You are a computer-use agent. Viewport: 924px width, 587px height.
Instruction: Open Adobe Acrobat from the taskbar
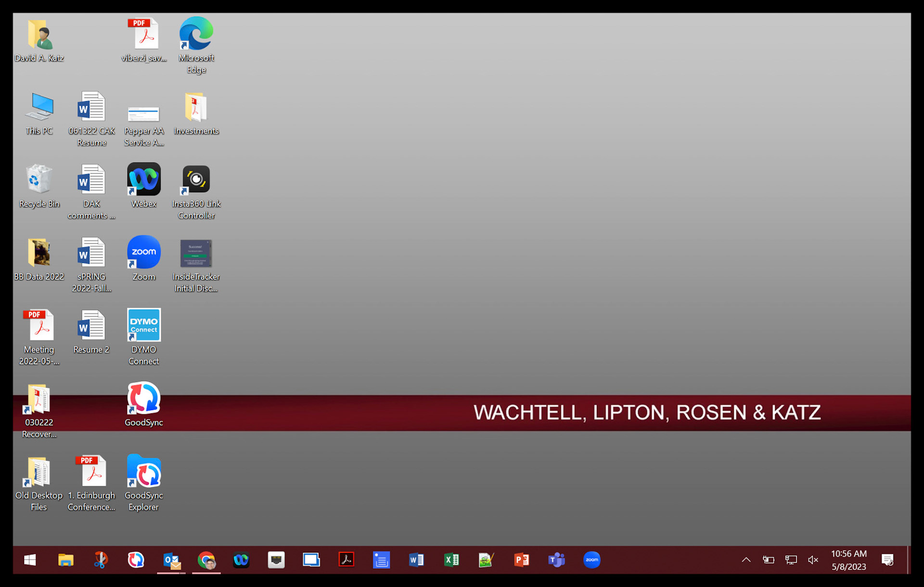point(346,560)
